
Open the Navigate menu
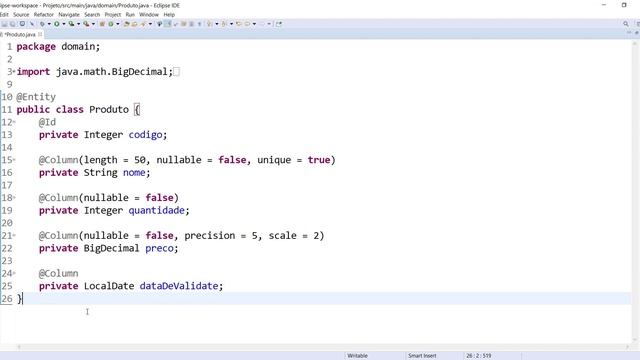(69, 14)
